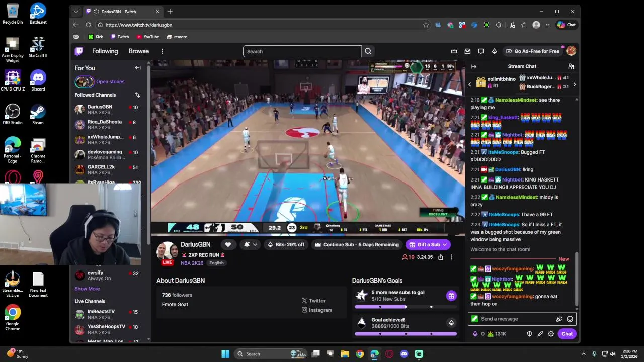644x362 pixels.
Task: Expand the Gift a Sub dropdown
Action: 445,244
